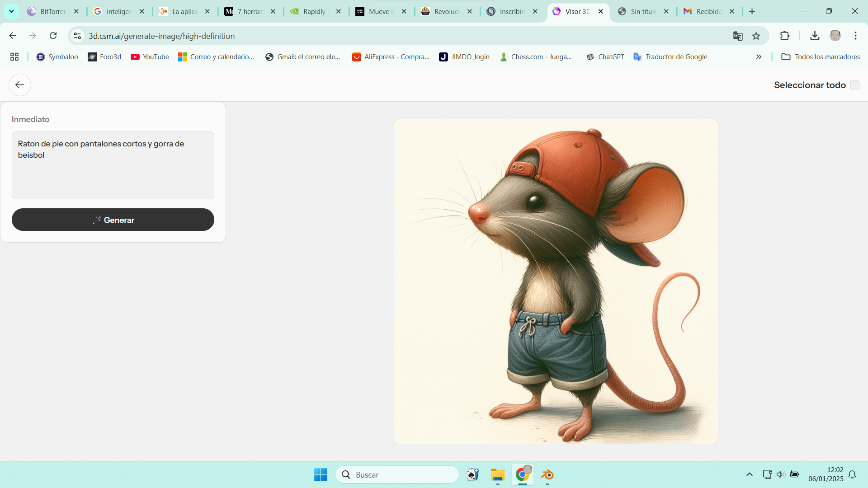This screenshot has height=488, width=868.
Task: Open the ChatGPT bookmark
Action: point(605,57)
